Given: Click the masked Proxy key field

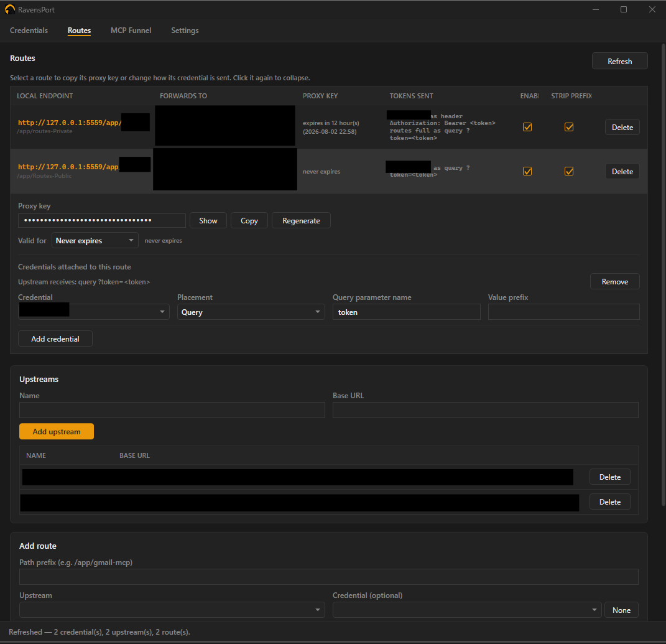Looking at the screenshot, I should coord(102,220).
